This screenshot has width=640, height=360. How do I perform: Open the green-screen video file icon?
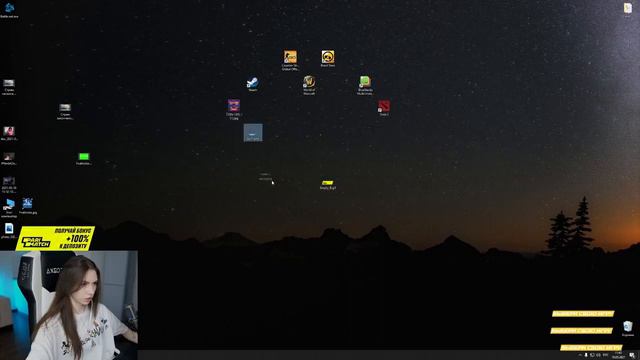point(84,157)
